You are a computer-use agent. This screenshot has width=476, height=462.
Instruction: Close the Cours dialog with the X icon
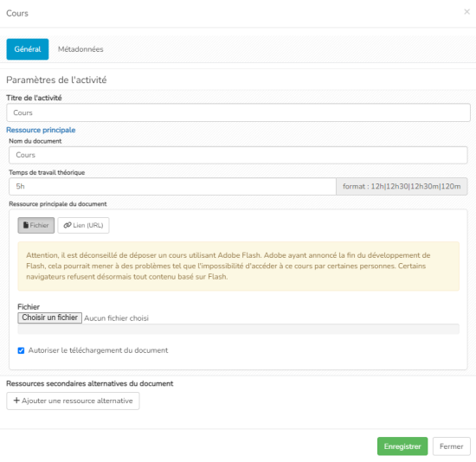[466, 12]
